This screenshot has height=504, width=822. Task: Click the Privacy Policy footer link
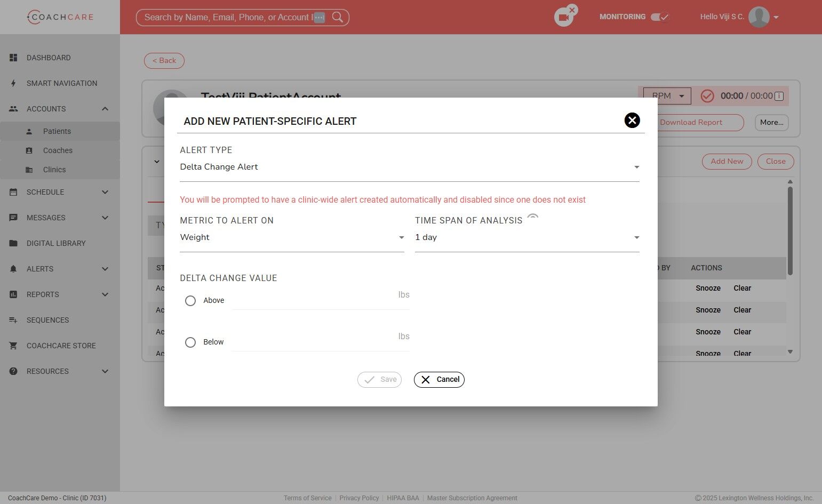point(359,498)
